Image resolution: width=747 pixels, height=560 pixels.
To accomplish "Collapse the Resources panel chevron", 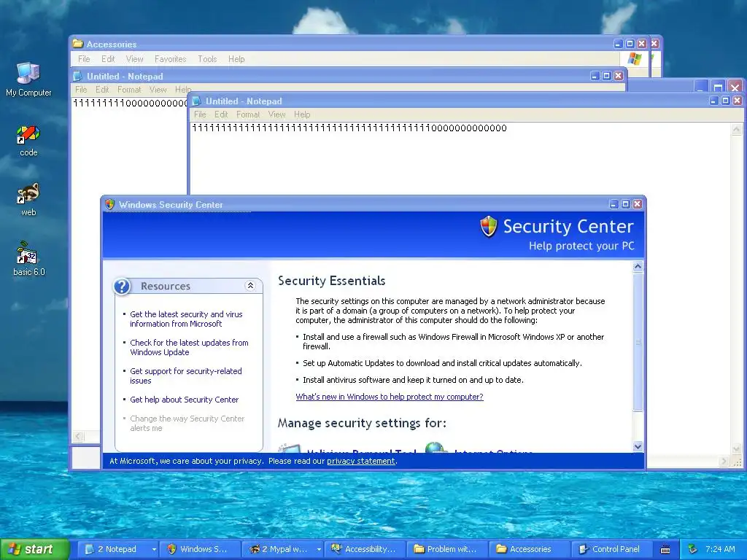I will click(250, 286).
